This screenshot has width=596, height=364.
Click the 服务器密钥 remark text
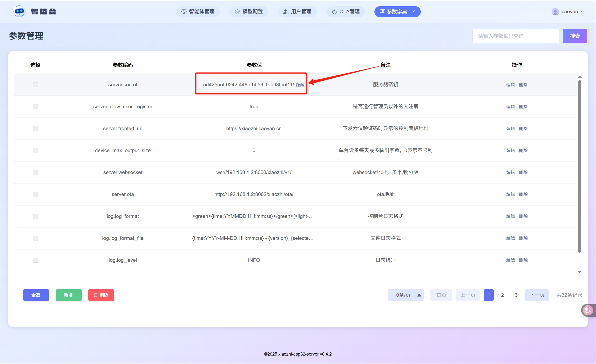[386, 85]
